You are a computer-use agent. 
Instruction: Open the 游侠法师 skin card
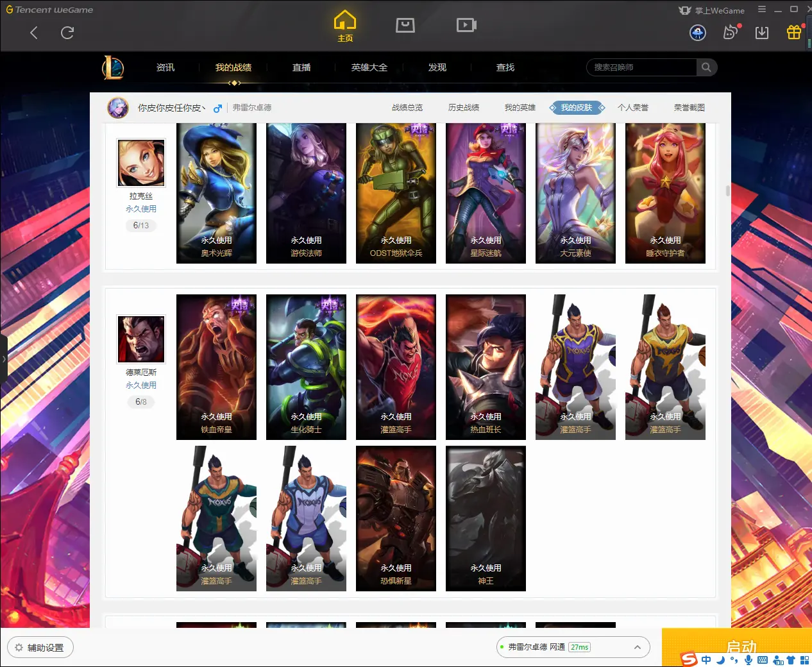(x=306, y=193)
